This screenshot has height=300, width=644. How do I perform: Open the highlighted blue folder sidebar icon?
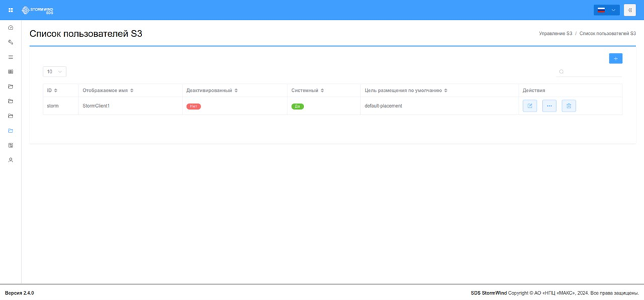(x=11, y=131)
